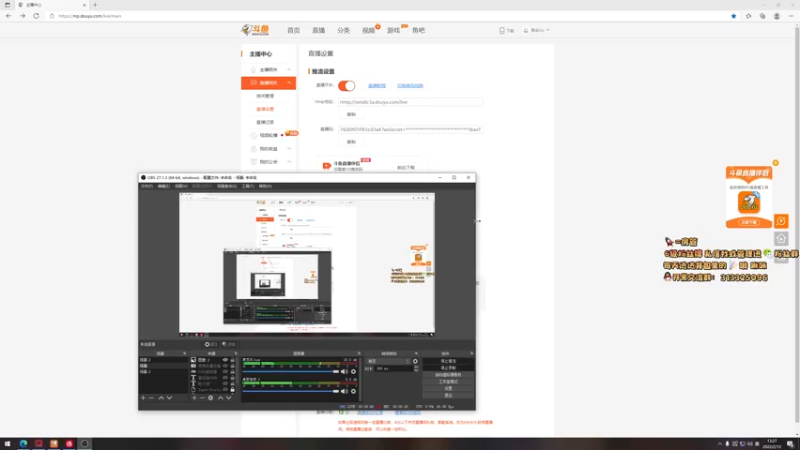Bookmark page with the address bar star
Viewport: 800px width, 450px height.
pyautogui.click(x=734, y=16)
